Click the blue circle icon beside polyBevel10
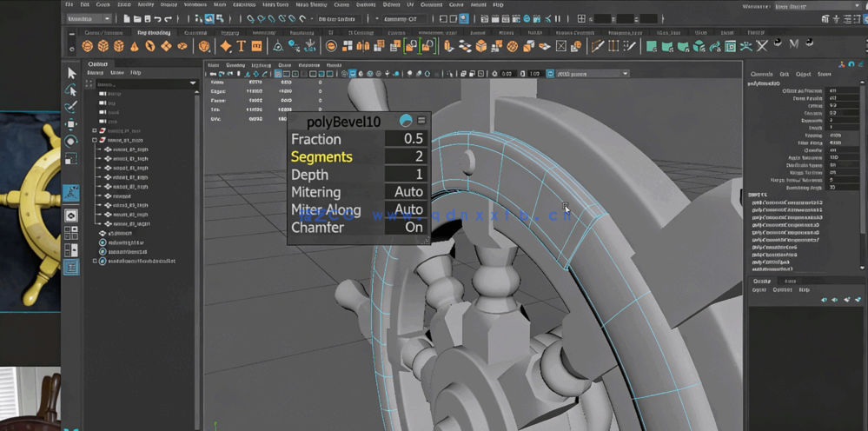The height and width of the screenshot is (431, 868). point(406,121)
